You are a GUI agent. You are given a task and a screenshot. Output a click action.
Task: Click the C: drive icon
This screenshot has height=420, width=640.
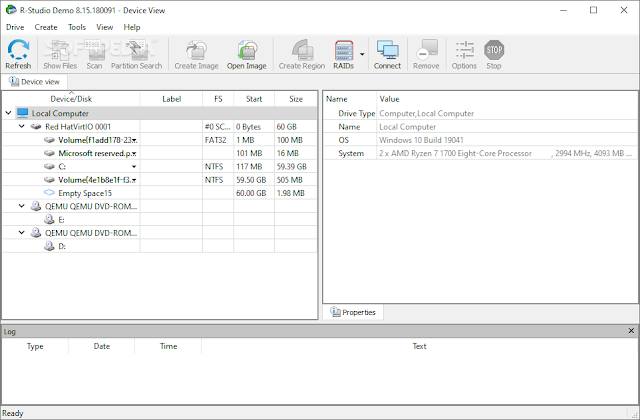(49, 167)
